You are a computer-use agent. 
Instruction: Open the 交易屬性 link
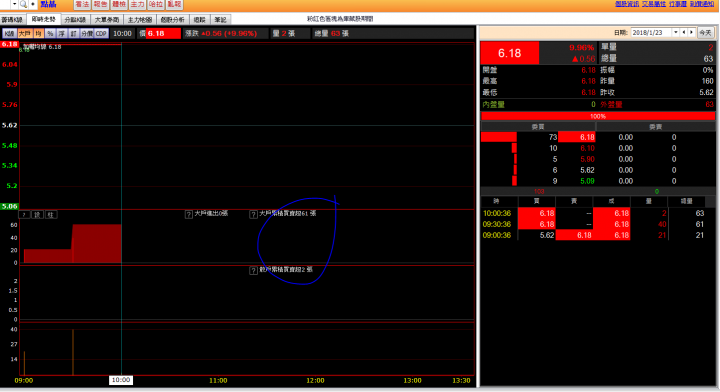653,4
